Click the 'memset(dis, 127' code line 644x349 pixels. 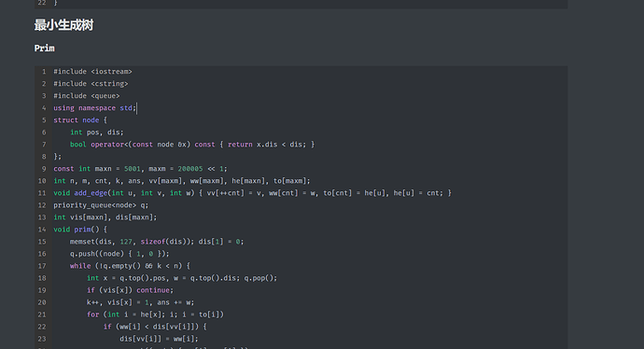click(157, 242)
